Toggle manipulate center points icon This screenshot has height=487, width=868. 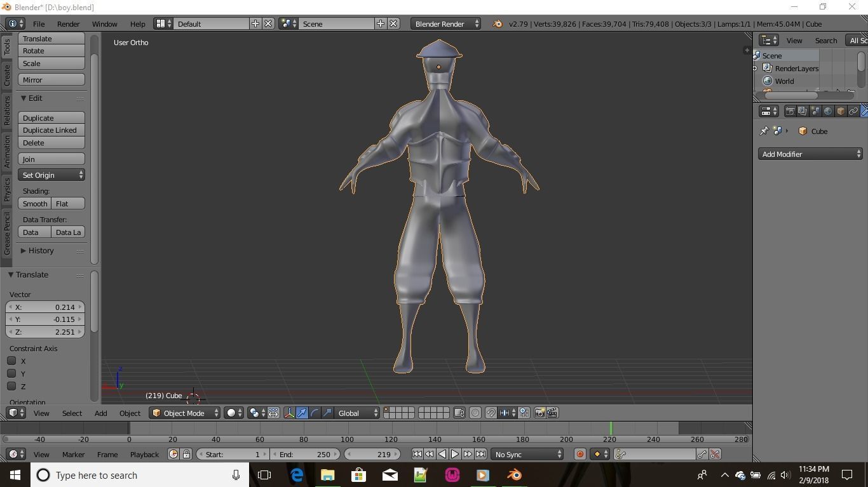click(273, 413)
